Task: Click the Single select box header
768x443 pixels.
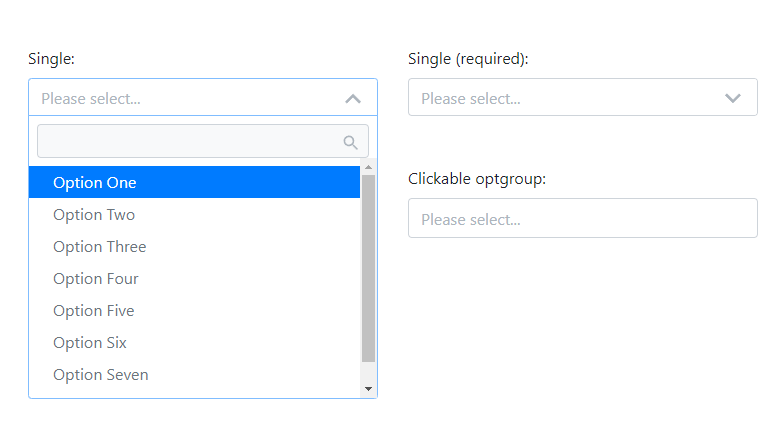Action: tap(203, 98)
